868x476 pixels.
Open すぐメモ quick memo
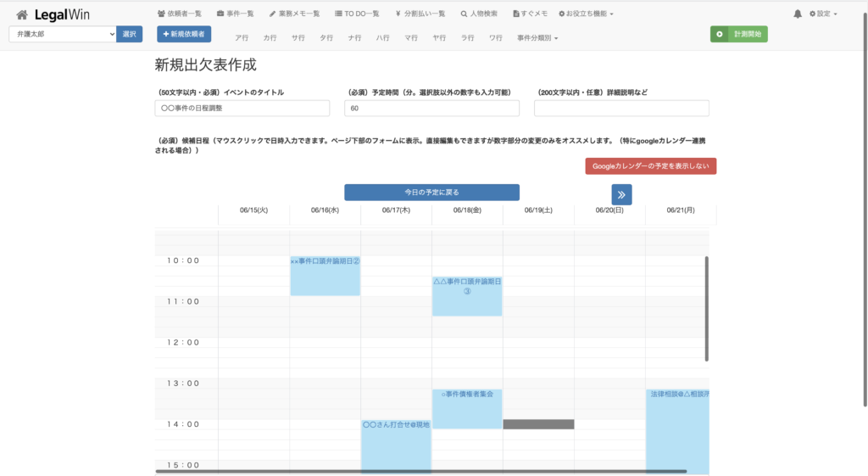tap(530, 14)
